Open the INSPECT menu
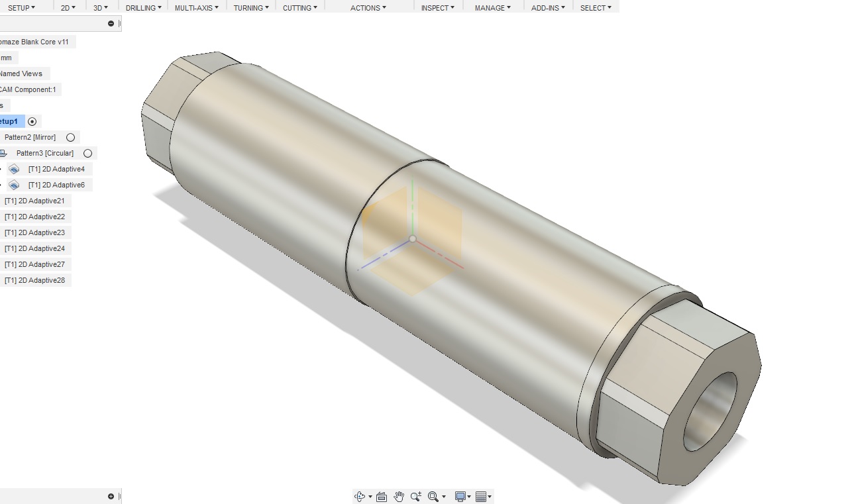Image resolution: width=850 pixels, height=504 pixels. [437, 8]
